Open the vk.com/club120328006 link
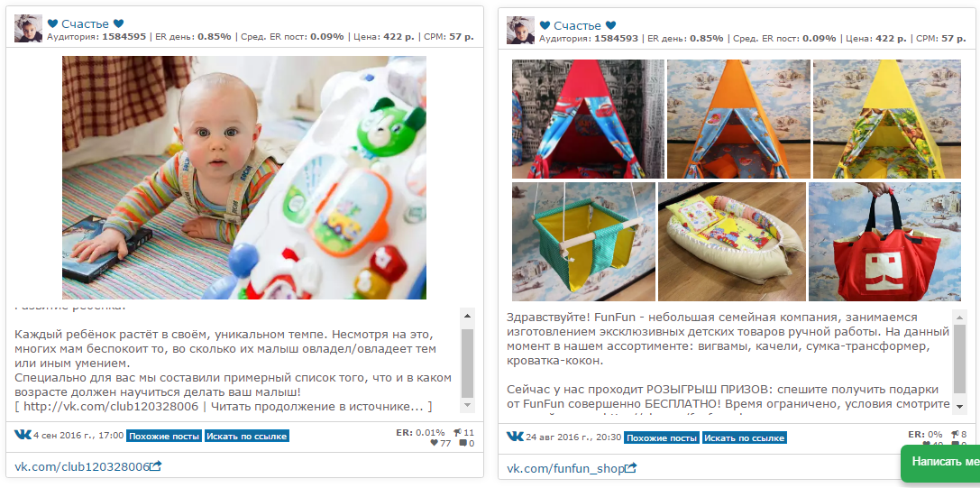 [x=82, y=466]
